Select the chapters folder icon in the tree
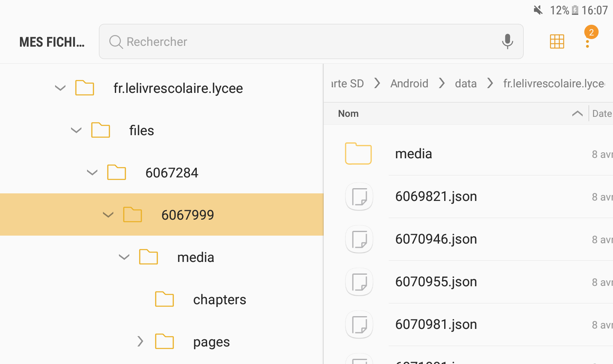 point(164,299)
